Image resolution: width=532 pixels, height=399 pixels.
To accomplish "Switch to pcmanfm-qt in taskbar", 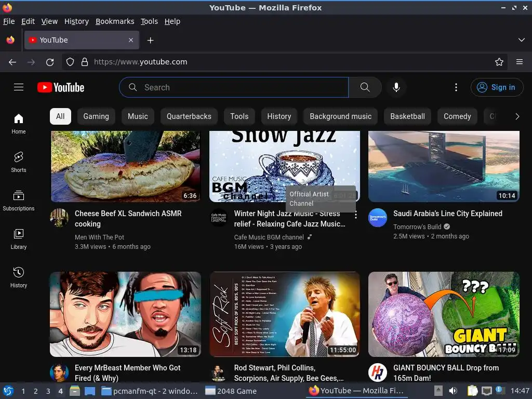I will [150, 391].
